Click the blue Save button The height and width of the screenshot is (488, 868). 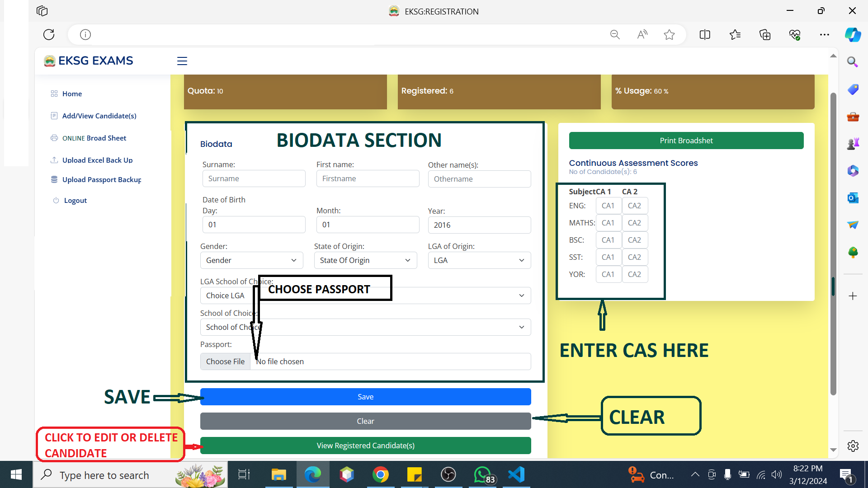[x=365, y=397]
